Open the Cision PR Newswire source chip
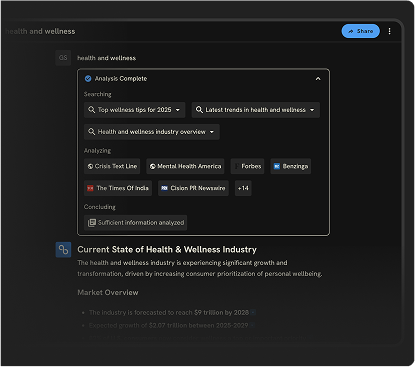 193,188
